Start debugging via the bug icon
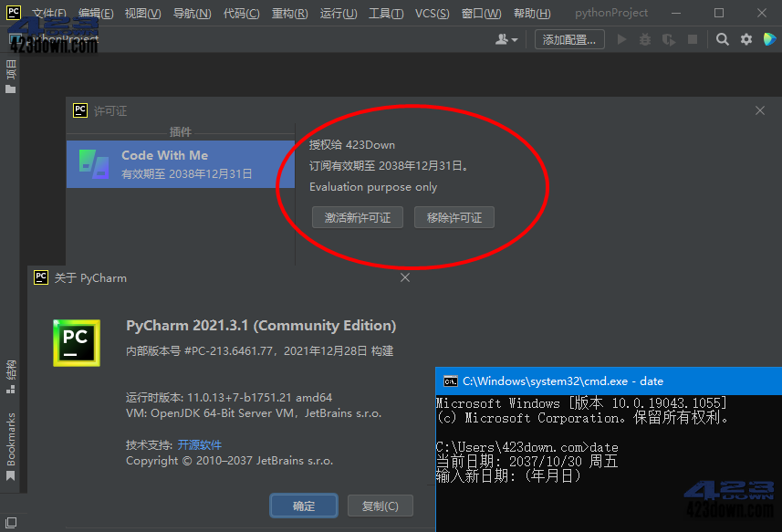Viewport: 782px width, 532px height. [x=645, y=40]
